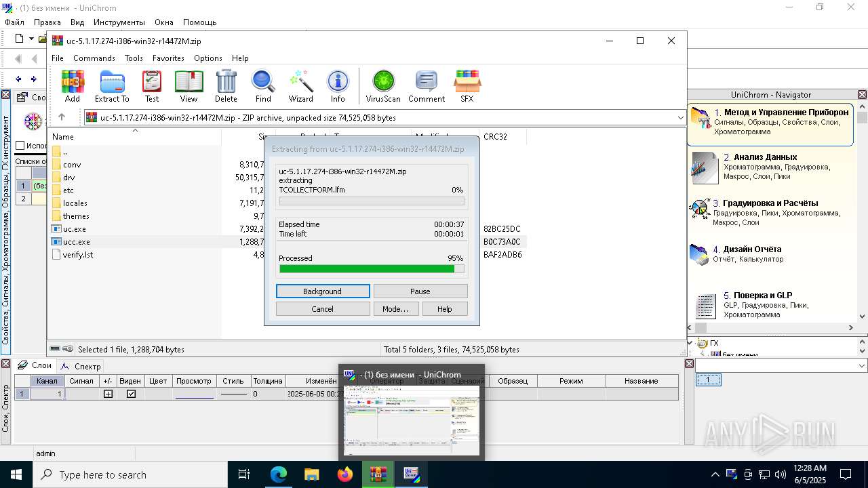This screenshot has height=488, width=868.
Task: Click the Extract To toolbar icon
Action: click(112, 86)
